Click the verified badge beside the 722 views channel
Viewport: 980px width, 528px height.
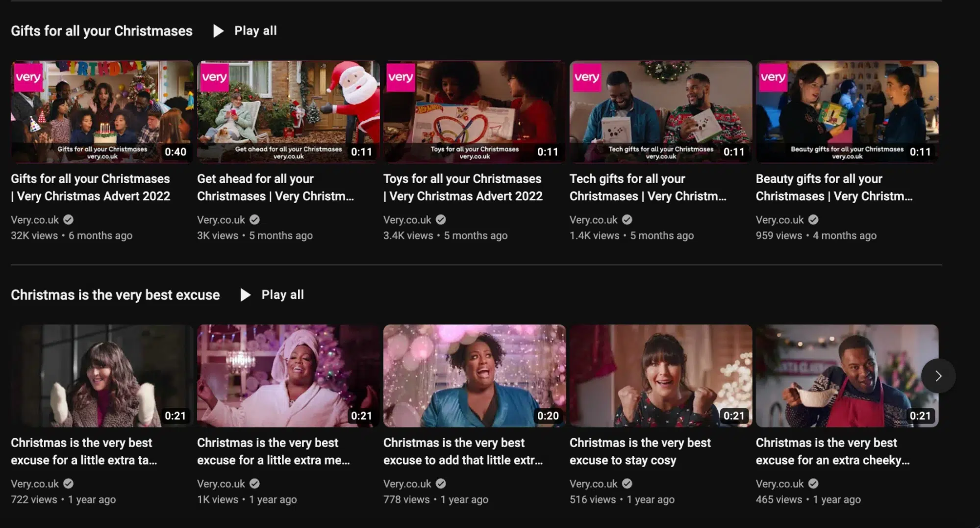point(69,483)
